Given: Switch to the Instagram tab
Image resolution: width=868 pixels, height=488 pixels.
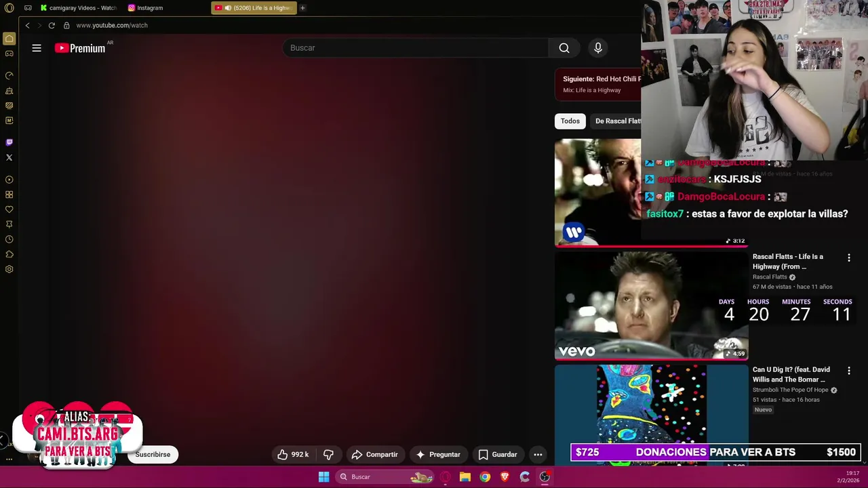Looking at the screenshot, I should pyautogui.click(x=150, y=8).
